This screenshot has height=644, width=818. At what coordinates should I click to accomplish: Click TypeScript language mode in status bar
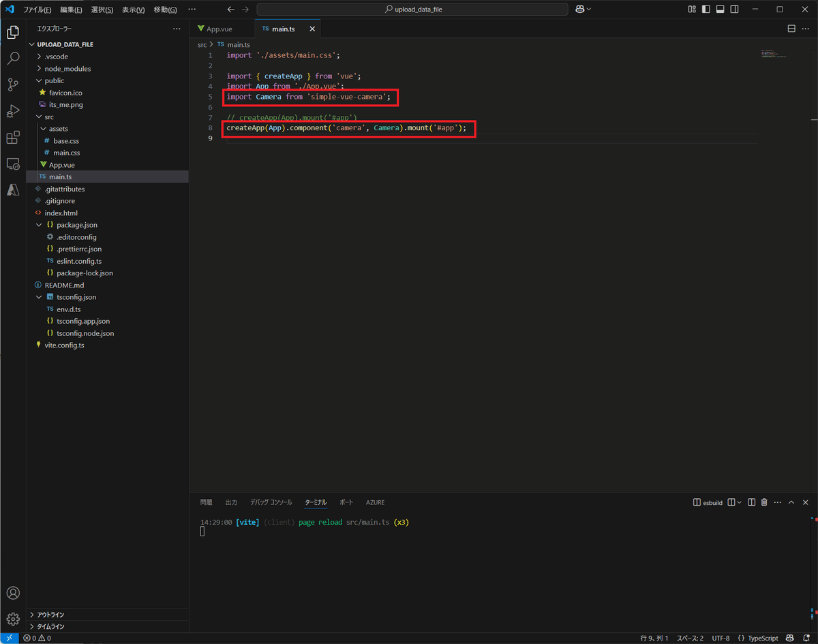click(x=761, y=638)
